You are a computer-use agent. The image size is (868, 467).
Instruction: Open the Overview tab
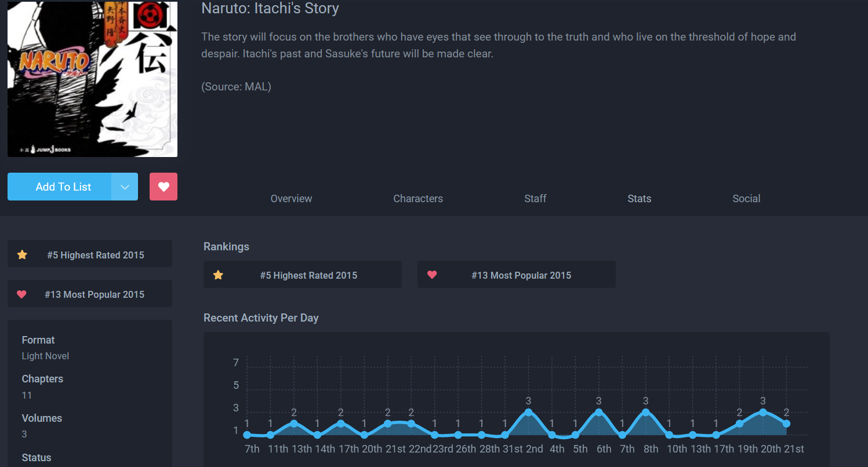291,199
